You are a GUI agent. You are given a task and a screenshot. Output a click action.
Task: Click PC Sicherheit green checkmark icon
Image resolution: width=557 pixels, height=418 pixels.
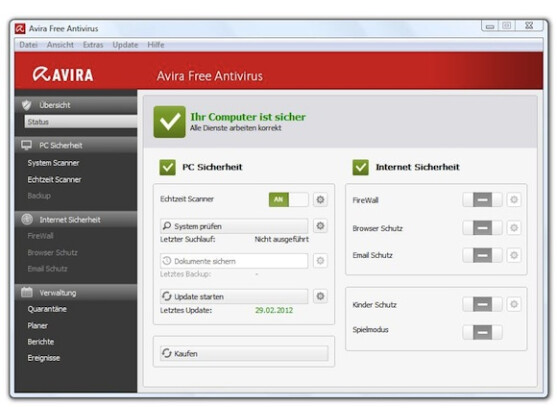pyautogui.click(x=167, y=167)
